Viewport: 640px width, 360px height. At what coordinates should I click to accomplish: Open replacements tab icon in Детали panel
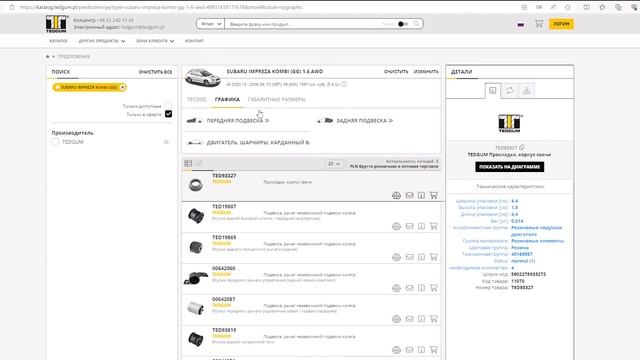coord(509,91)
